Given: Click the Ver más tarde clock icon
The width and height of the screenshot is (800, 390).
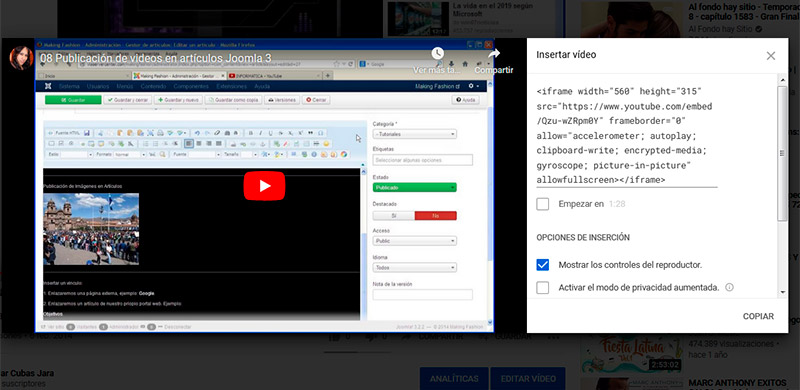Looking at the screenshot, I should tap(437, 53).
